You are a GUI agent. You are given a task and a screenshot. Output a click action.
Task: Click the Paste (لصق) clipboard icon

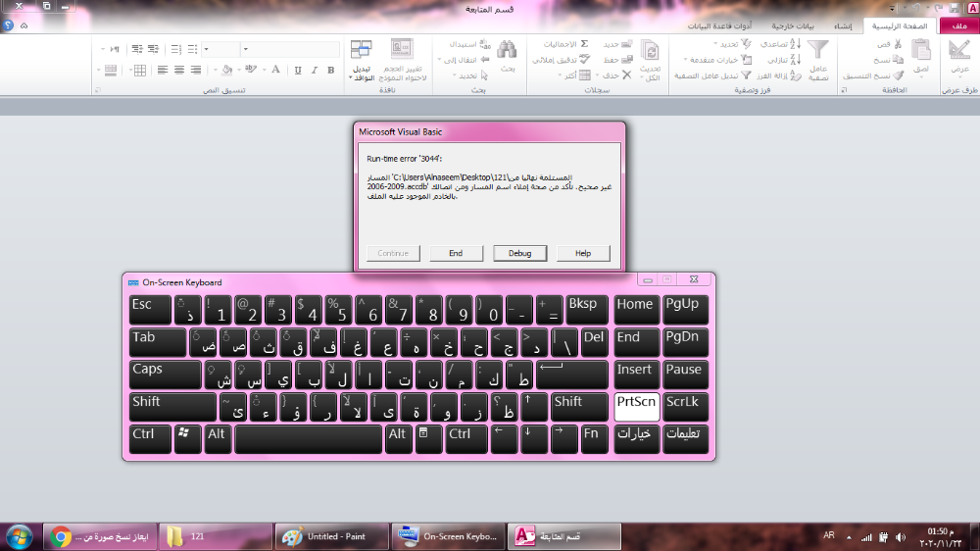[920, 50]
